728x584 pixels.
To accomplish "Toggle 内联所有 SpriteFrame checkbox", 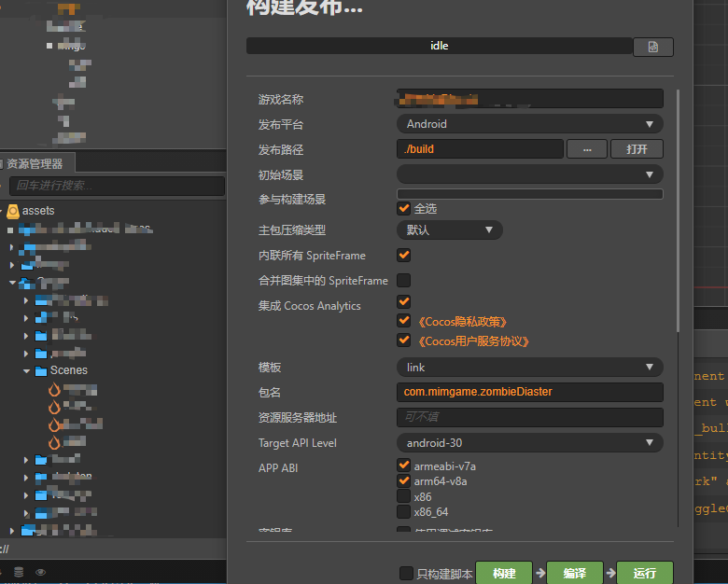I will coord(404,255).
